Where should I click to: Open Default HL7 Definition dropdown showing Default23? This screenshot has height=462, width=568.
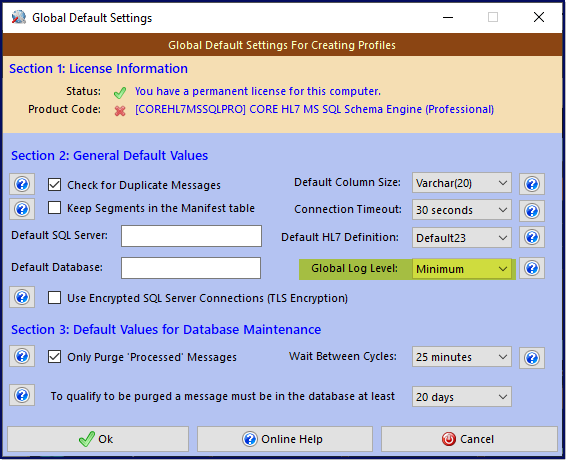tap(462, 238)
